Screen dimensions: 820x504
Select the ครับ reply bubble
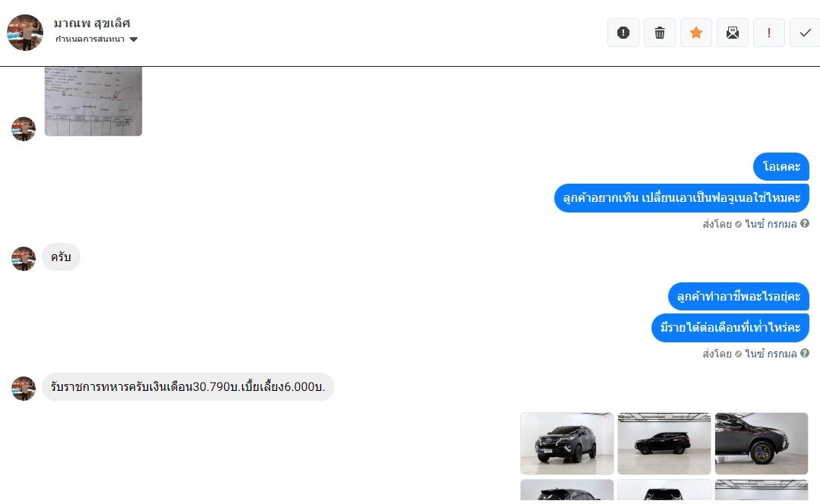(61, 257)
